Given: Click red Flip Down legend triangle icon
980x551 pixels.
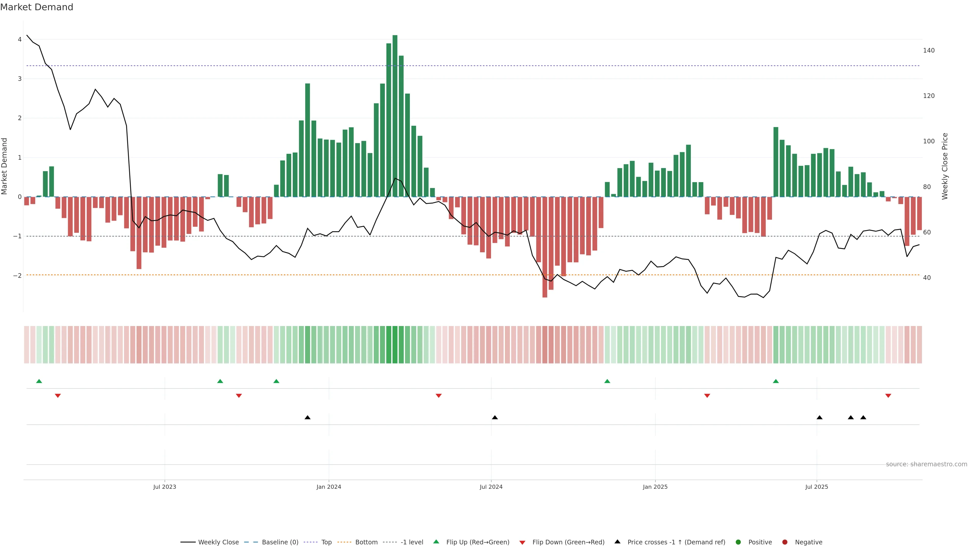Looking at the screenshot, I should (522, 543).
